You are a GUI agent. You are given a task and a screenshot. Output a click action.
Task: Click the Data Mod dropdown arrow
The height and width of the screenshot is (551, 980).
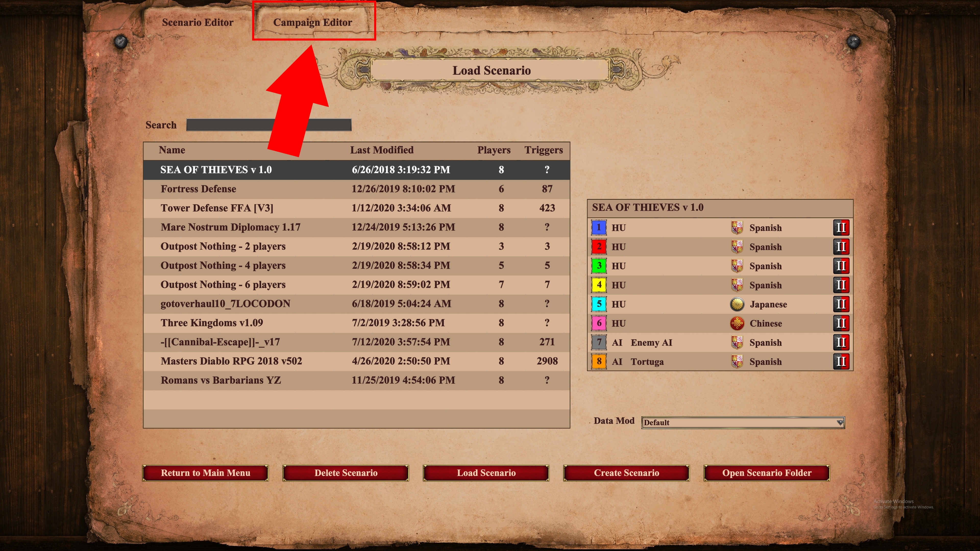tap(840, 422)
